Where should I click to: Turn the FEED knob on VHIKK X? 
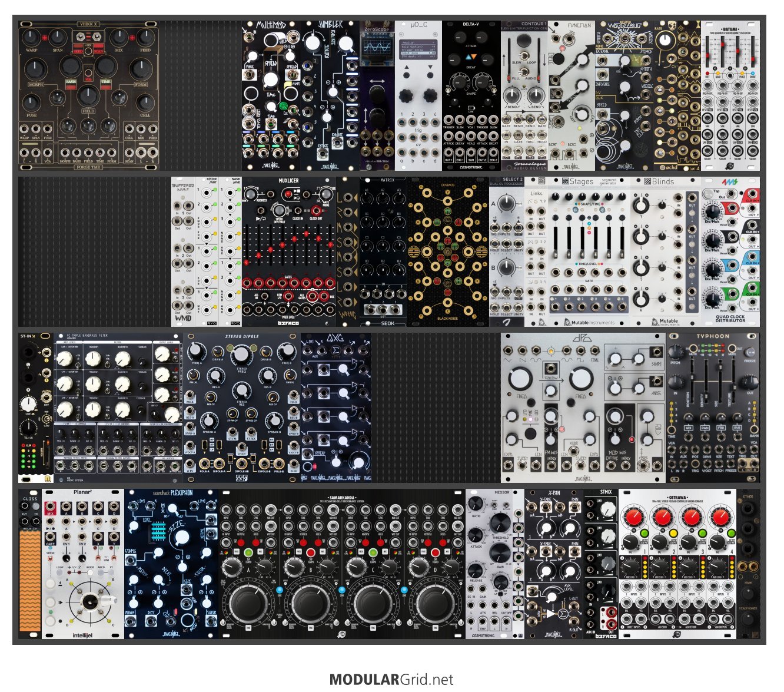click(x=145, y=38)
